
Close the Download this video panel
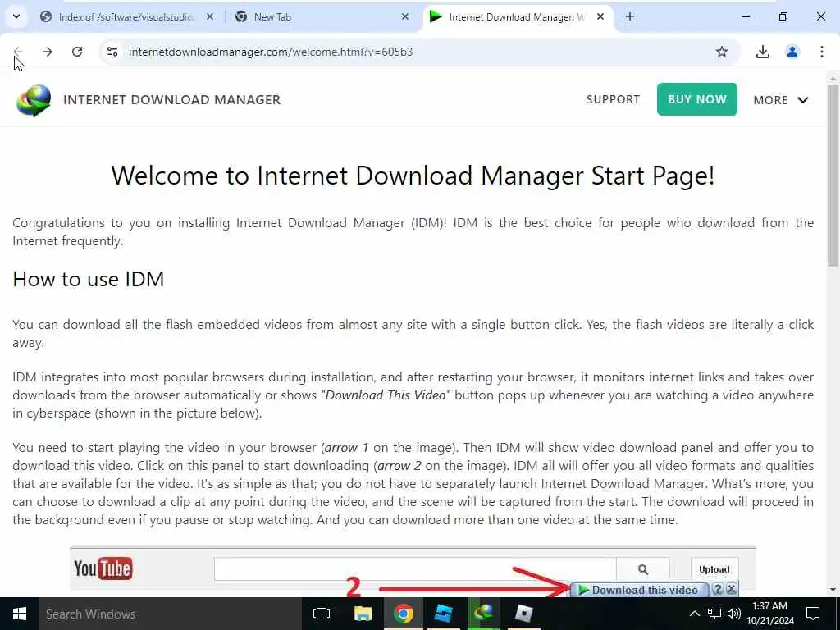click(731, 589)
